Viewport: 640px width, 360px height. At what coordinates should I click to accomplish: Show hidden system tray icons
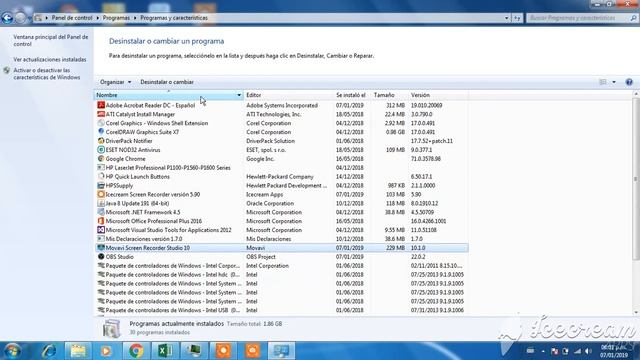pyautogui.click(x=543, y=351)
